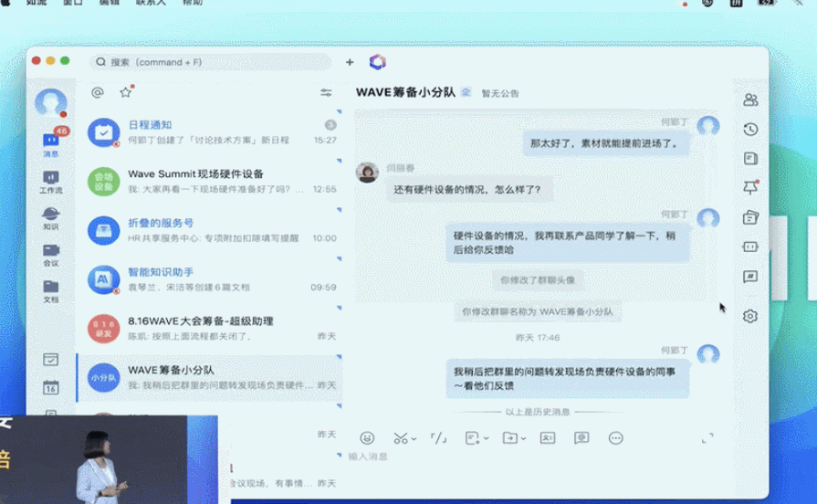This screenshot has height=504, width=817.
Task: Open the emoji picker
Action: coord(367,438)
